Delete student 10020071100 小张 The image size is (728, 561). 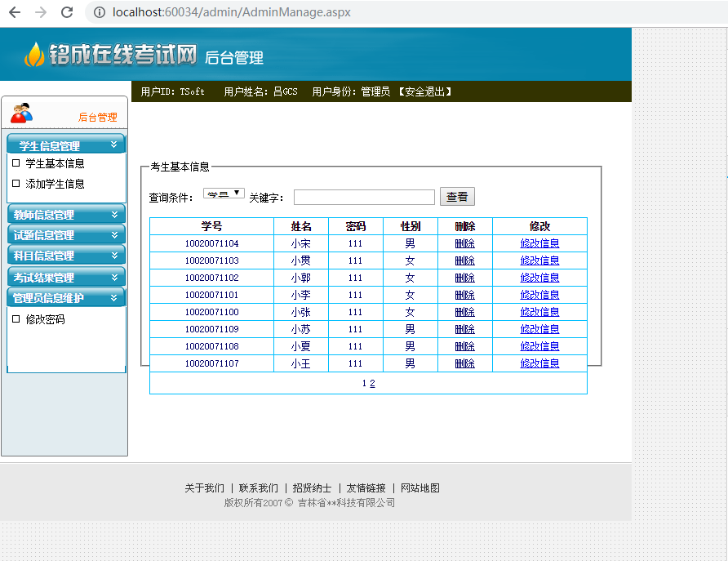[x=464, y=312]
